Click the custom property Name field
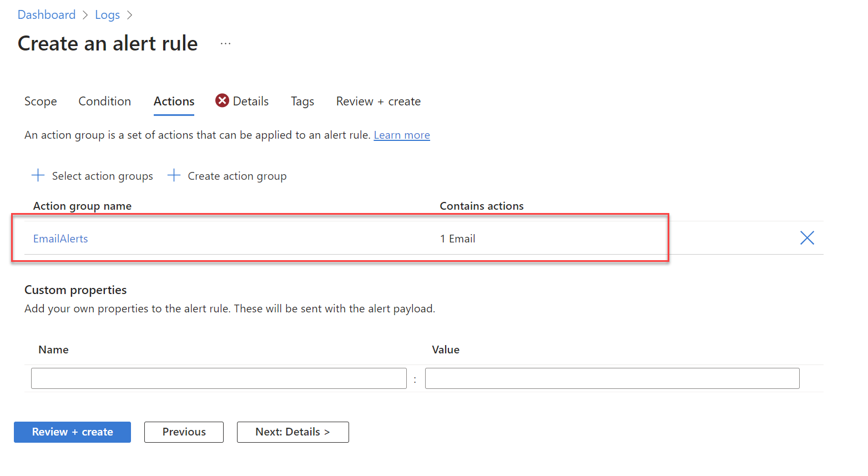 point(219,378)
